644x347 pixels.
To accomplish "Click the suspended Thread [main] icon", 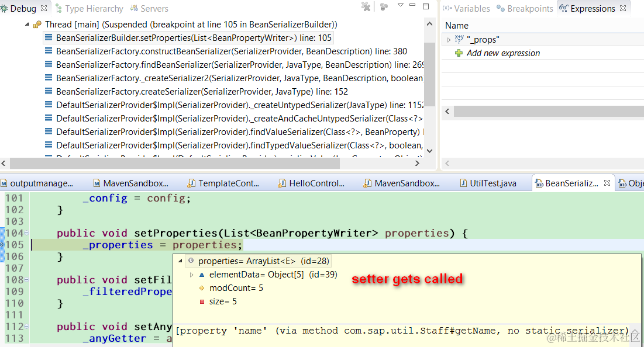I will (37, 25).
